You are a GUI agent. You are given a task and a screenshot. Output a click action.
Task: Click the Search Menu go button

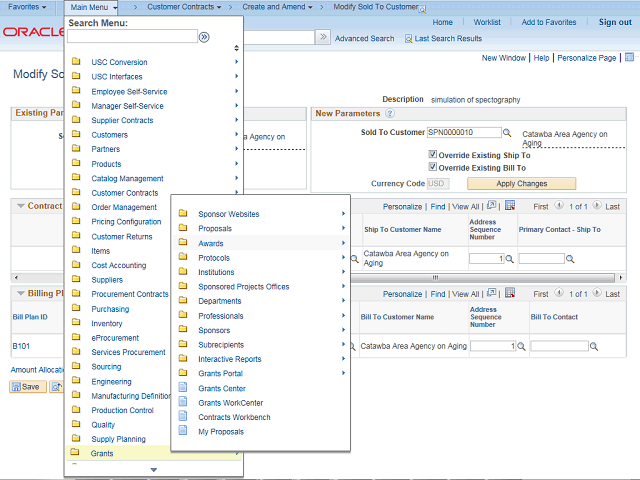[x=204, y=37]
